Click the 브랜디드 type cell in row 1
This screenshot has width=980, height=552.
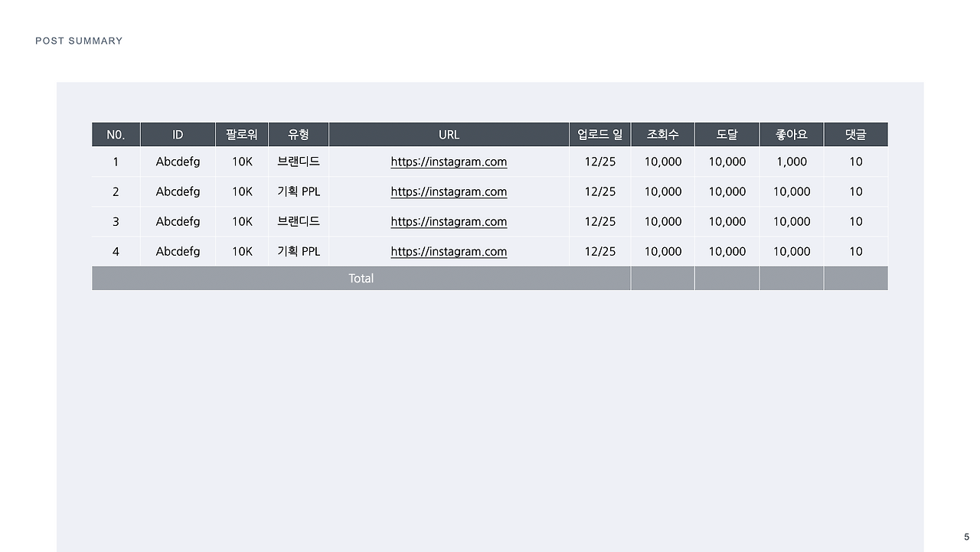[x=299, y=162]
